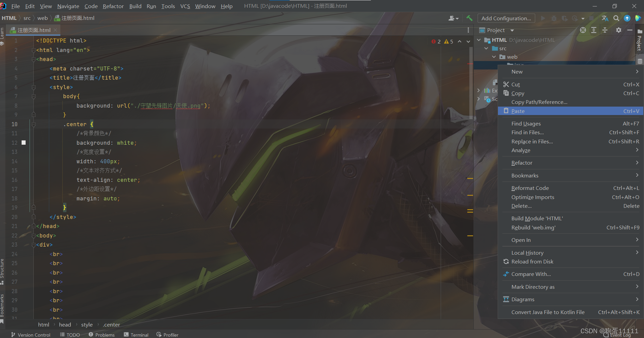Image resolution: width=644 pixels, height=338 pixels.
Task: Click the editor vertical scrollbar
Action: (x=471, y=83)
